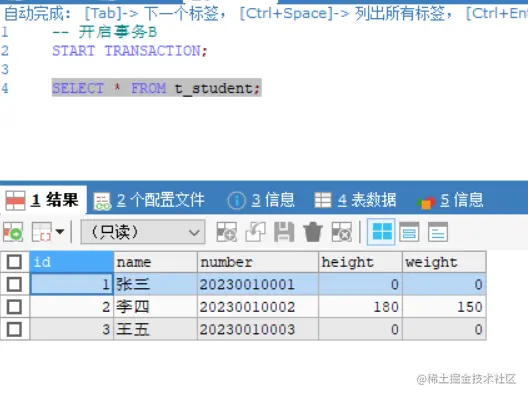The width and height of the screenshot is (528, 397).
Task: Open the 5 信息 tab
Action: [450, 200]
